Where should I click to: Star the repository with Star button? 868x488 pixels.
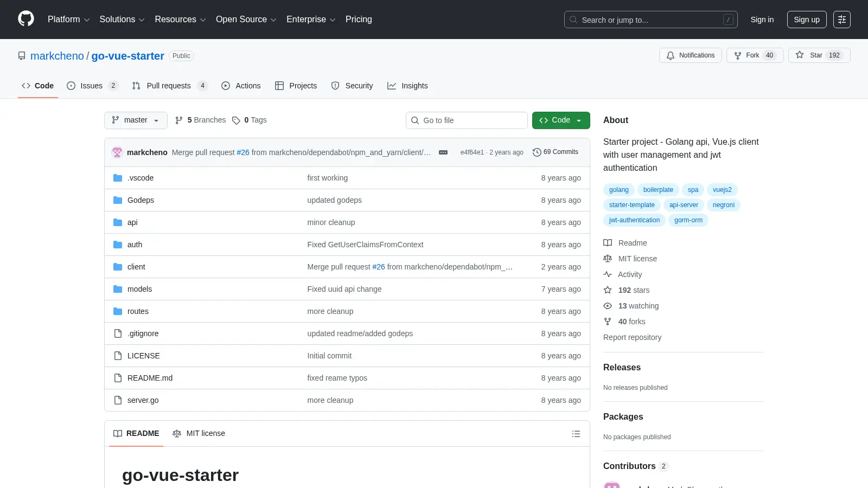point(819,55)
